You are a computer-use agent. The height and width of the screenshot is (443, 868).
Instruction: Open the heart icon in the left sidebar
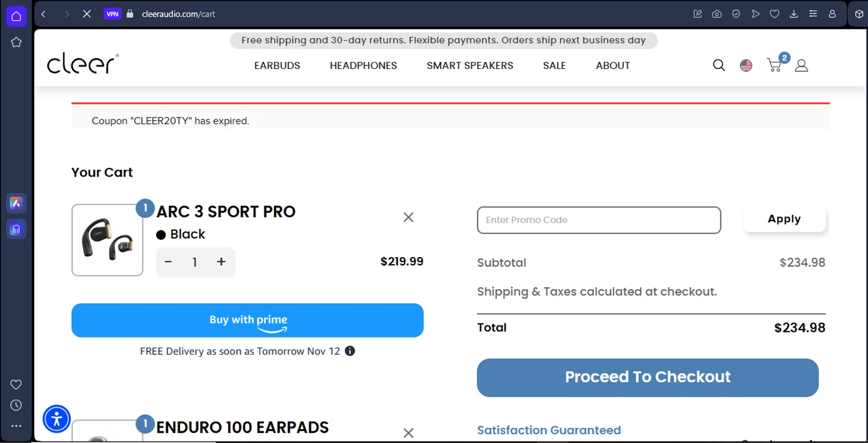click(16, 385)
